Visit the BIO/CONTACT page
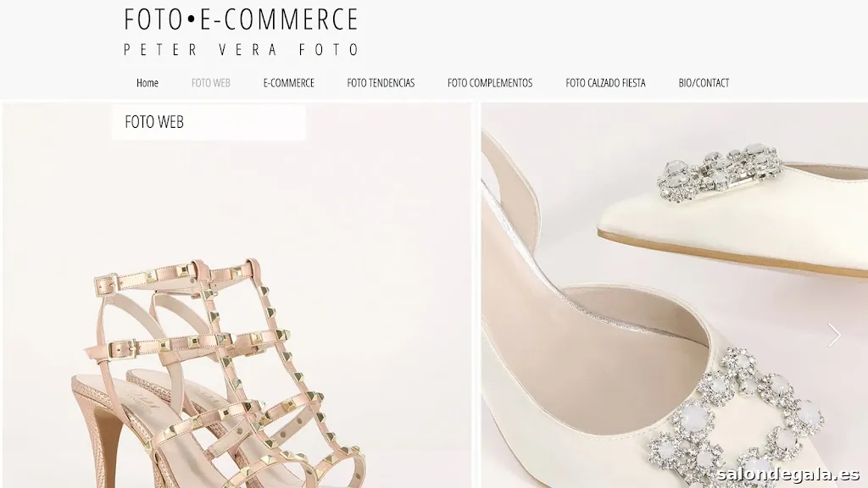Screen dimensions: 868x488 pyautogui.click(x=704, y=83)
